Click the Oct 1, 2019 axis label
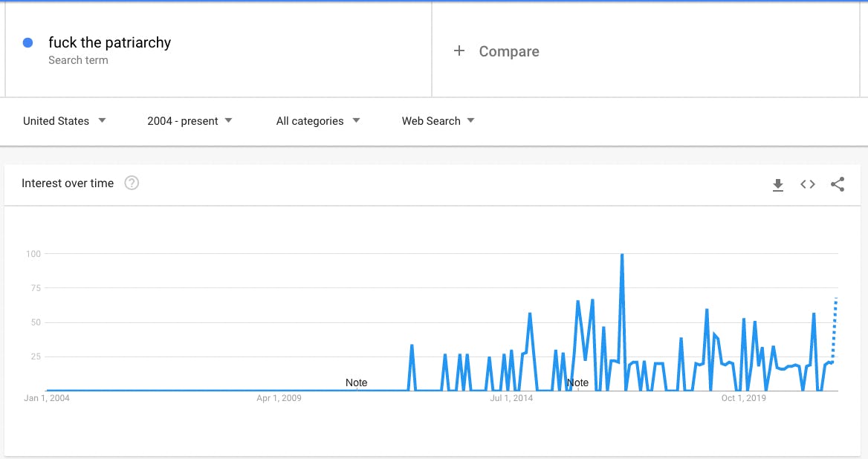Screen dimensions: 868x459 (x=743, y=399)
